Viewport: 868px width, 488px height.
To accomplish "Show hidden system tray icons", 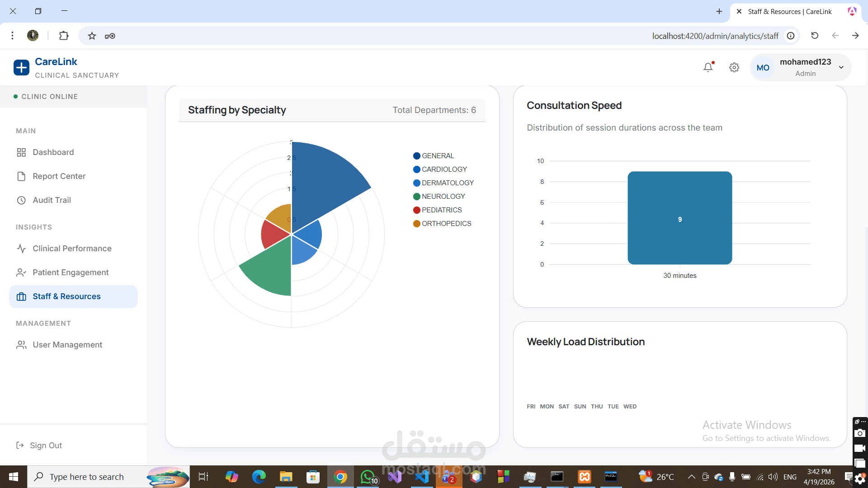I will click(x=691, y=477).
